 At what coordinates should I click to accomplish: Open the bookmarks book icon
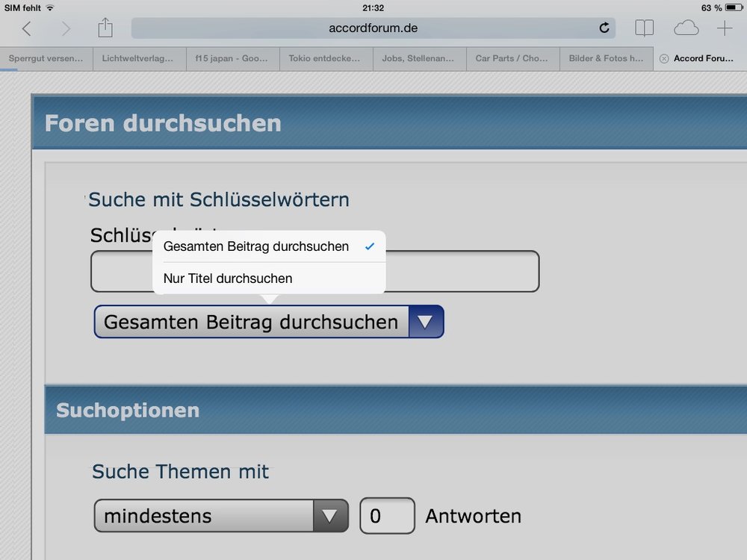[644, 28]
